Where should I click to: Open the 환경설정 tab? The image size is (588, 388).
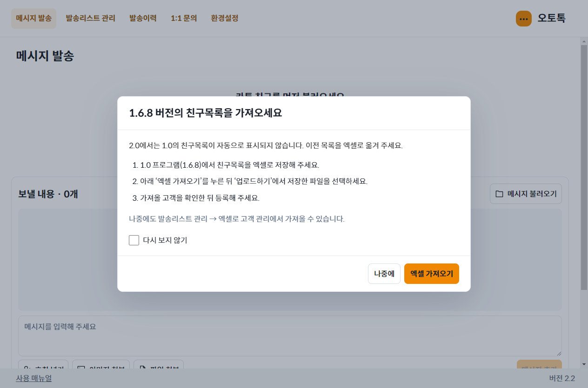[x=225, y=19]
